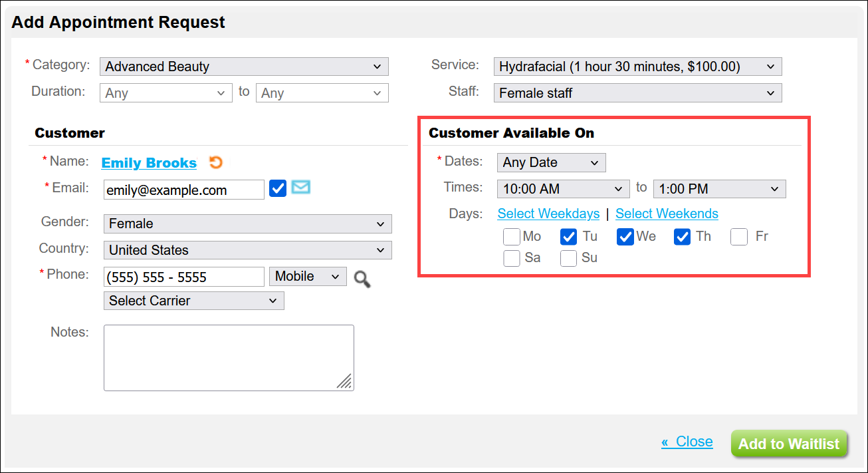Click the Select Weekdays link
Screen dimensions: 868x473
548,214
